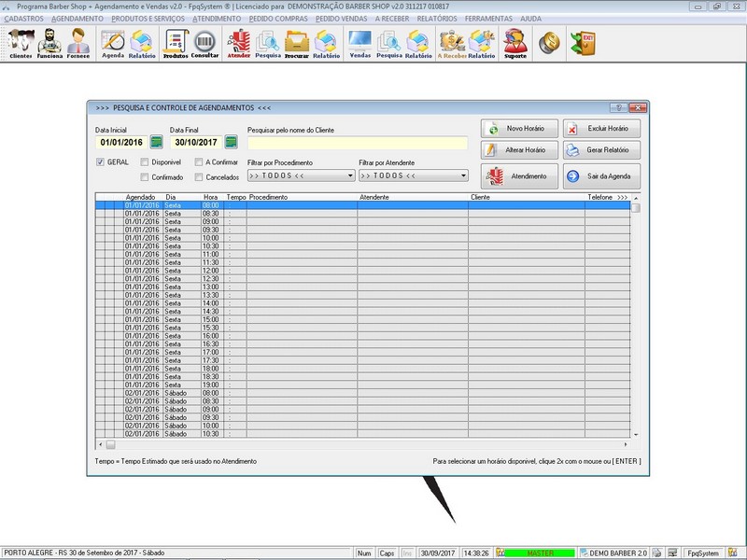Image resolution: width=747 pixels, height=560 pixels.
Task: Open Clientes from the toolbar
Action: click(21, 43)
